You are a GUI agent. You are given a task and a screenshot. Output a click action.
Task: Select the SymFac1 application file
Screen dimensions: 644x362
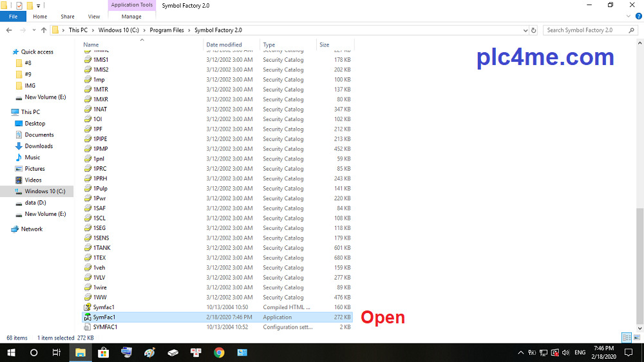[x=104, y=317]
